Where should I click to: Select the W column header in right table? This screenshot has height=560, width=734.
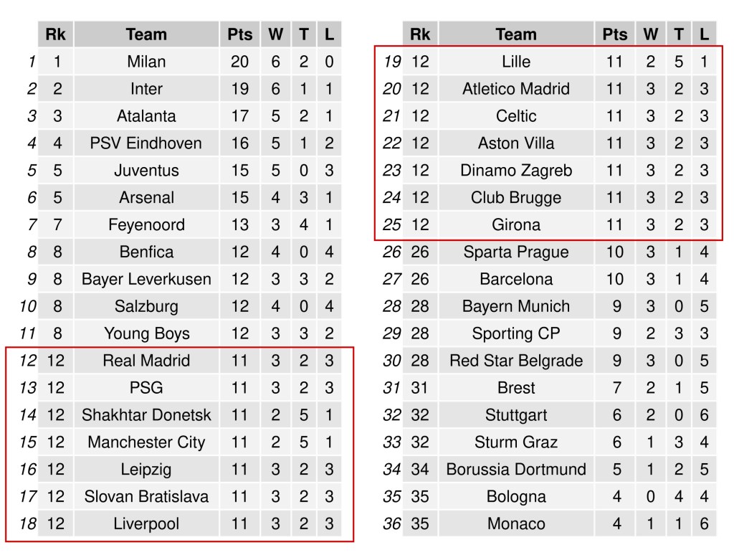point(650,34)
